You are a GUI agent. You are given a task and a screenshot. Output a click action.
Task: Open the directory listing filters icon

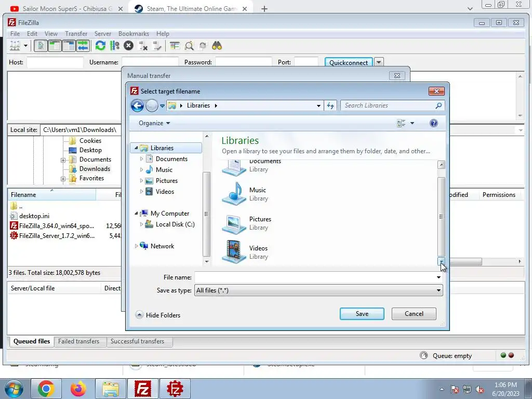pyautogui.click(x=175, y=46)
